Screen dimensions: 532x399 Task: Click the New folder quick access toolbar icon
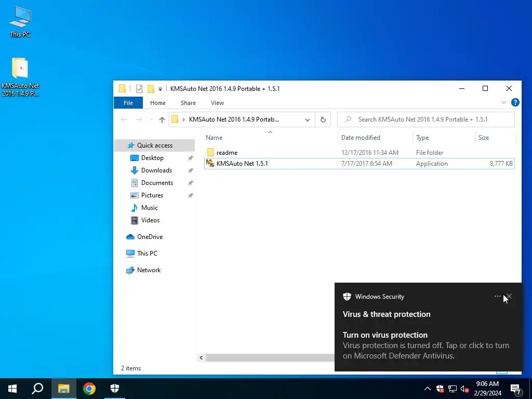click(x=151, y=89)
